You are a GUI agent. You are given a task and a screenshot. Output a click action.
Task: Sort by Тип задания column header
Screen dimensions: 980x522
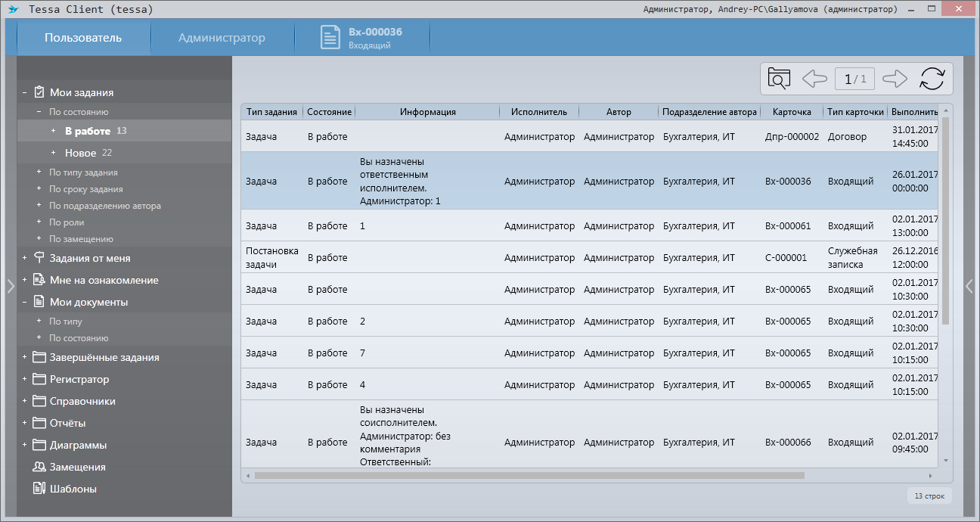(272, 112)
